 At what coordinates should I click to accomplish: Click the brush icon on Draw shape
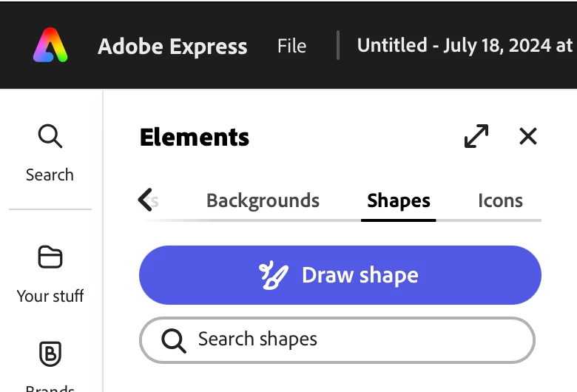click(272, 276)
